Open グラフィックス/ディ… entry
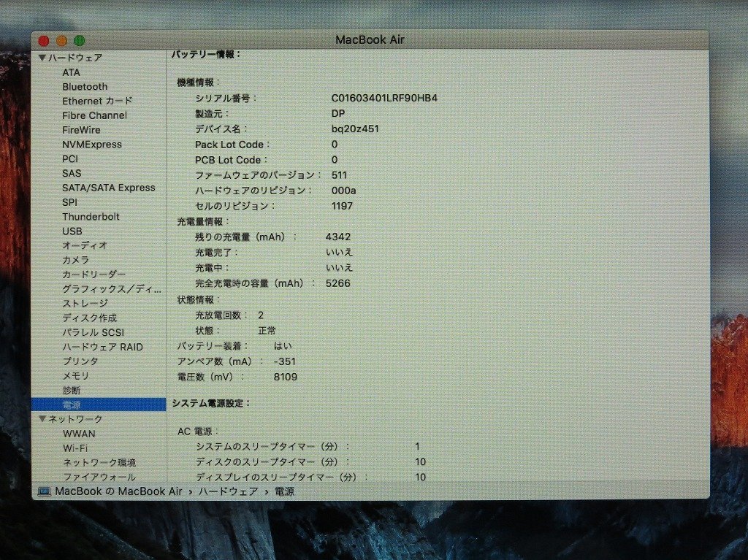The width and height of the screenshot is (748, 560). click(x=112, y=289)
